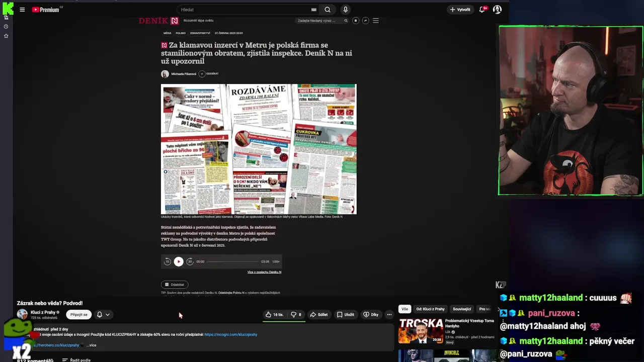Viewport: 644px width, 362px height.
Task: Select the Související chip
Action: point(462,309)
